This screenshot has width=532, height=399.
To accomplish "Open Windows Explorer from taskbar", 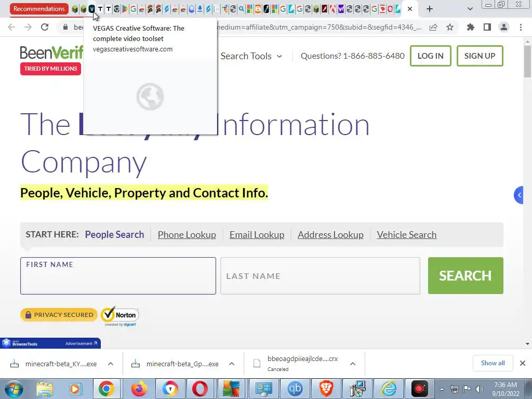I will (x=45, y=389).
